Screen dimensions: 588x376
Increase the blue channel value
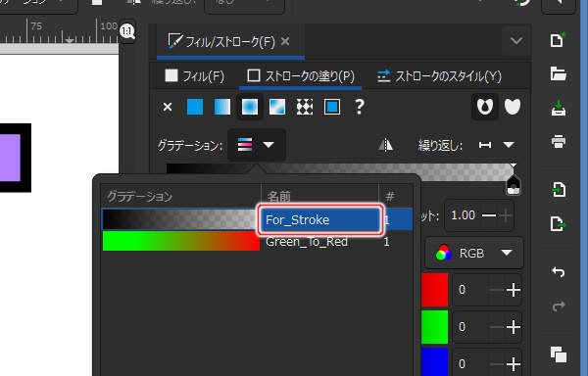(513, 363)
